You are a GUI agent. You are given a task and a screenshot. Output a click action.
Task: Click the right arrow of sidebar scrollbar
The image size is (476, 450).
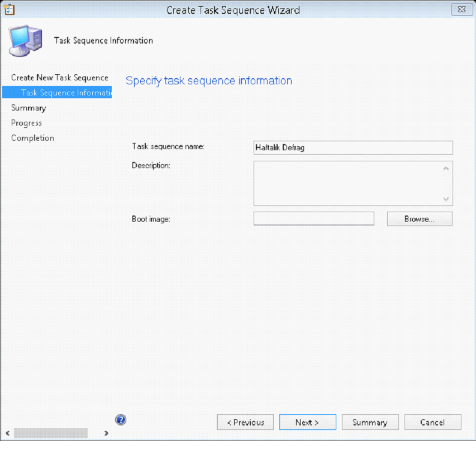(106, 433)
